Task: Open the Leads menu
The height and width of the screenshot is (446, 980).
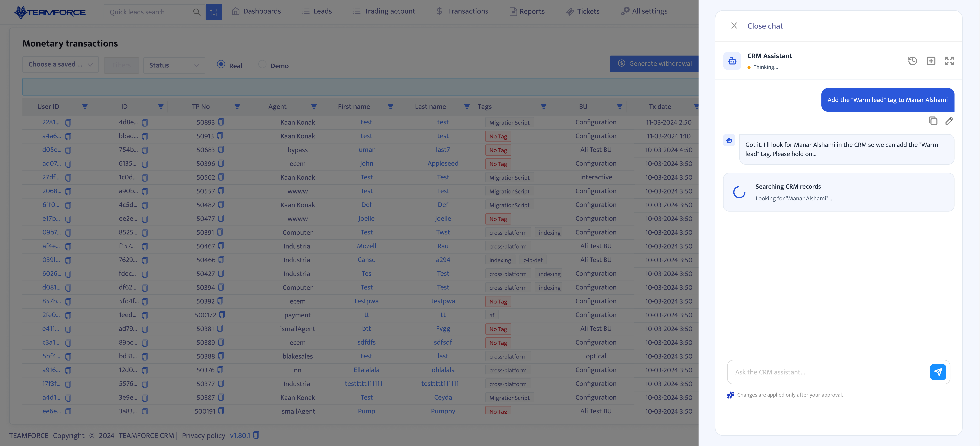Action: click(x=317, y=11)
